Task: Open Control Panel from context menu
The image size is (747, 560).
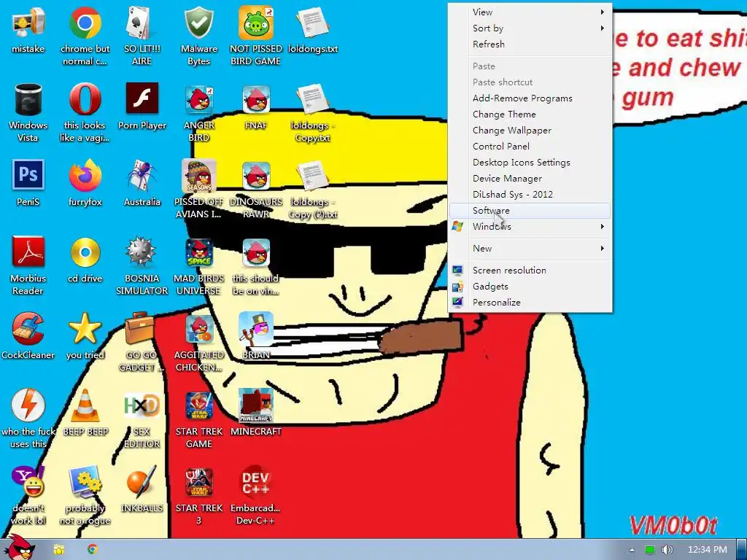Action: tap(530, 146)
